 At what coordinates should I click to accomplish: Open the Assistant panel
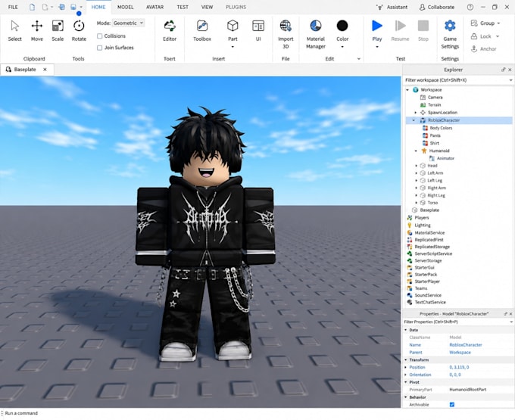[x=392, y=7]
